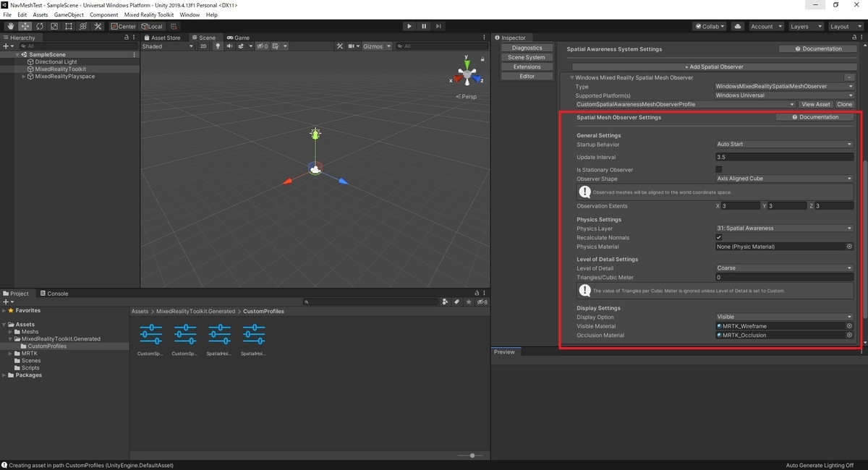The height and width of the screenshot is (470, 868).
Task: Open the Scene System settings section
Action: pyautogui.click(x=527, y=57)
